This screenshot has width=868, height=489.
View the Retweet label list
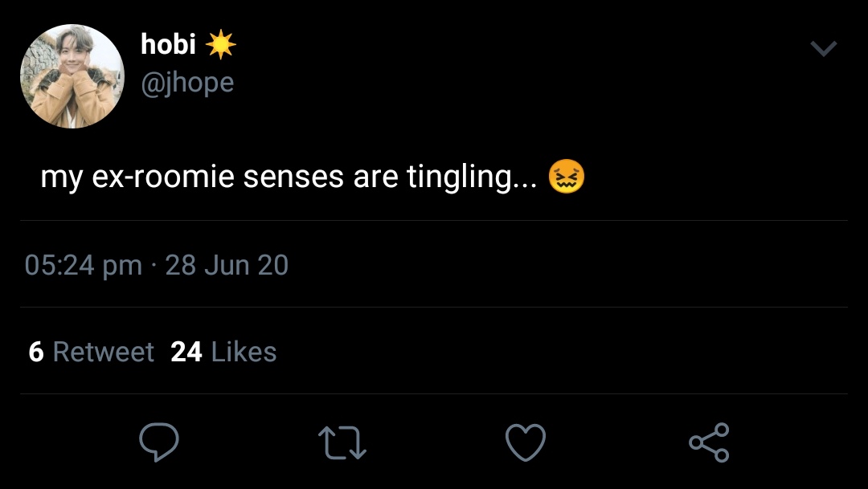pyautogui.click(x=103, y=352)
